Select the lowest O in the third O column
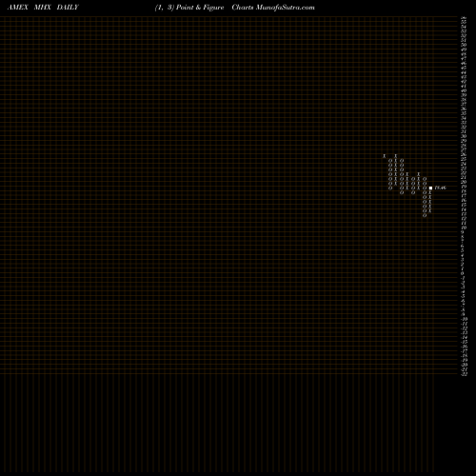The width and height of the screenshot is (476, 476). 413,192
